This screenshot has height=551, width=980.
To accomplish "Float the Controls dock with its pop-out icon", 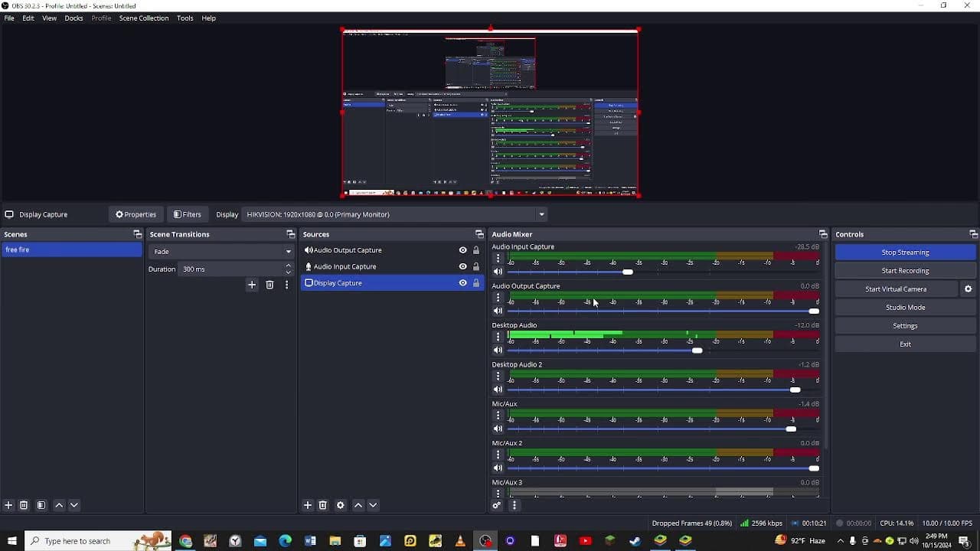I will pos(974,234).
